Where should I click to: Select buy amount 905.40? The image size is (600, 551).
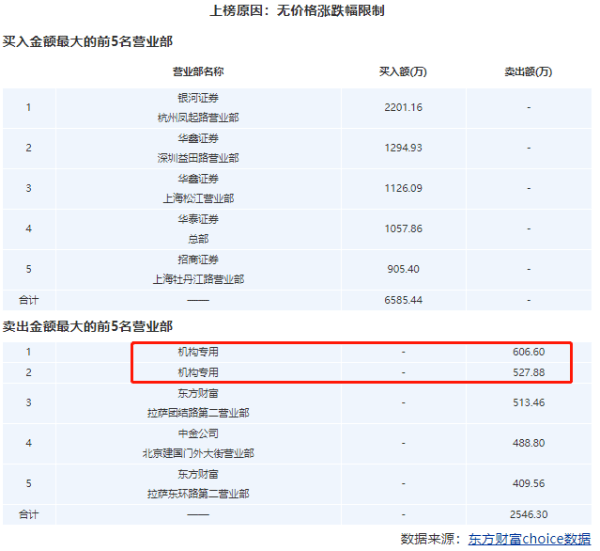(403, 269)
